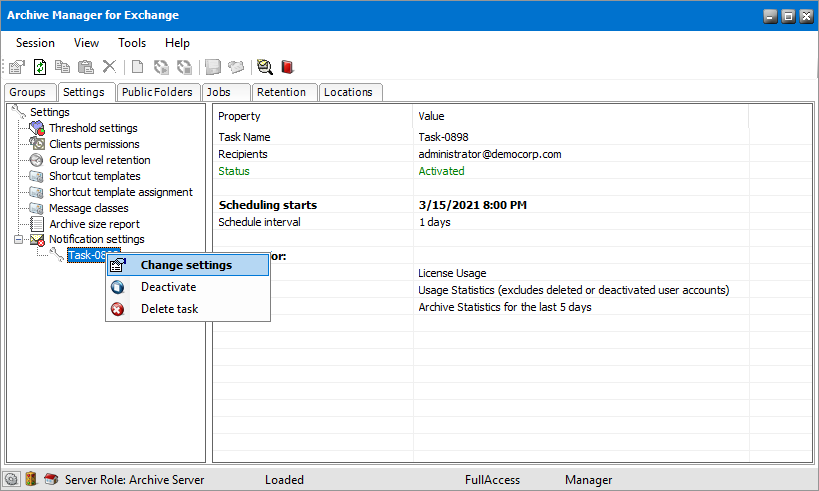Select Clients permissions in the tree
Viewport: 819px width, 491px height.
(94, 144)
